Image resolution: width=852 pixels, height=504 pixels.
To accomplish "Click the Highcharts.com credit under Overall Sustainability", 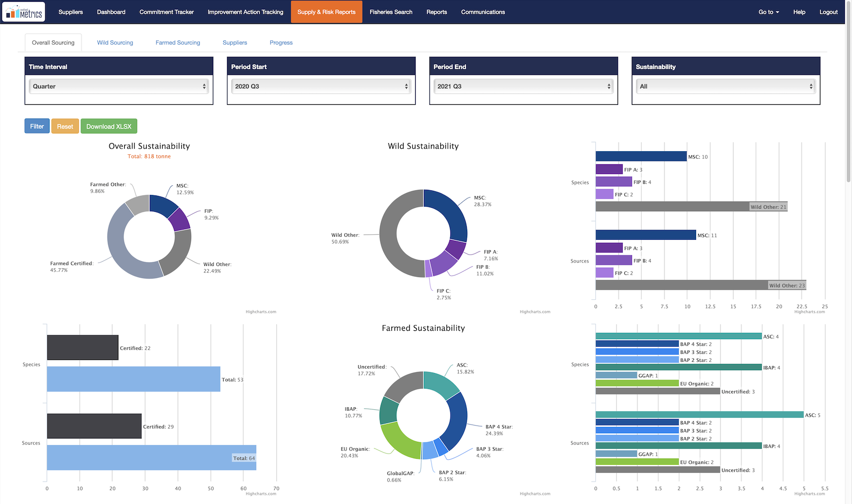I will click(x=260, y=312).
